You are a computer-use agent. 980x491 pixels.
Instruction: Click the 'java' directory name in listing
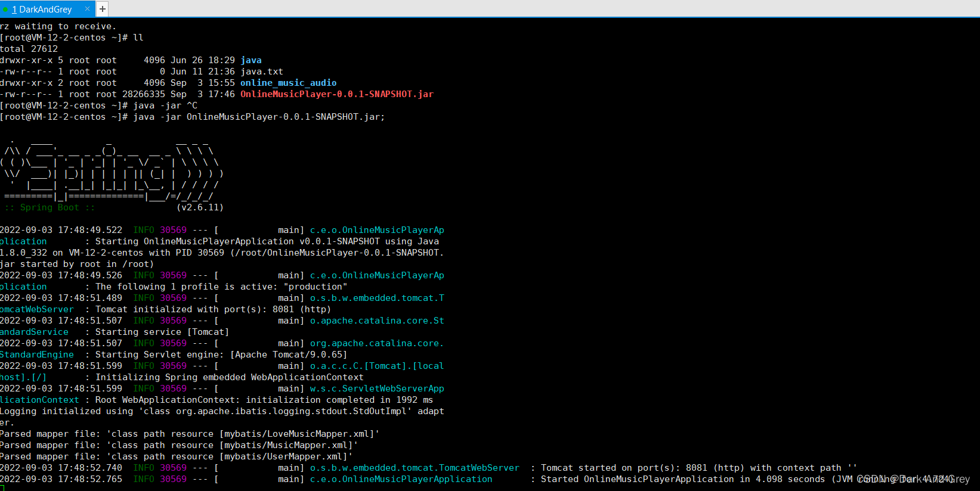point(251,60)
